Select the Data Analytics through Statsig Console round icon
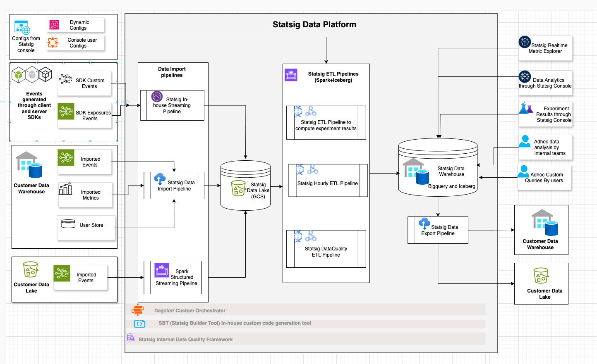 tap(525, 76)
